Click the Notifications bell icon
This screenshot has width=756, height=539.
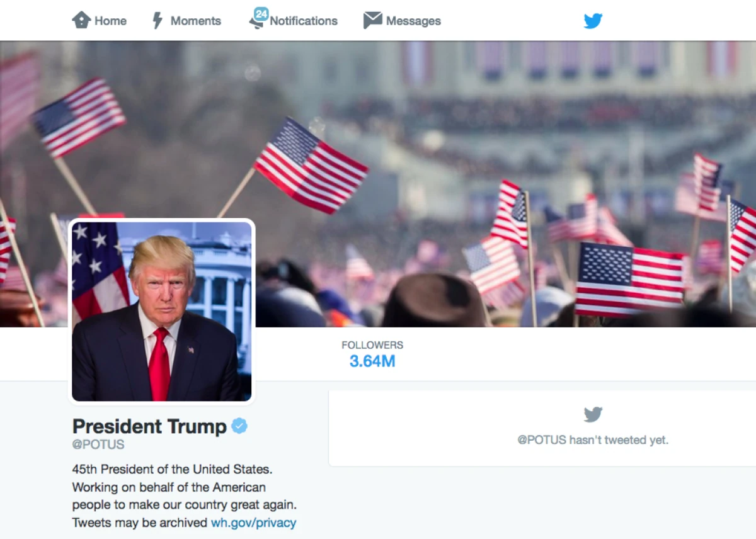point(256,23)
